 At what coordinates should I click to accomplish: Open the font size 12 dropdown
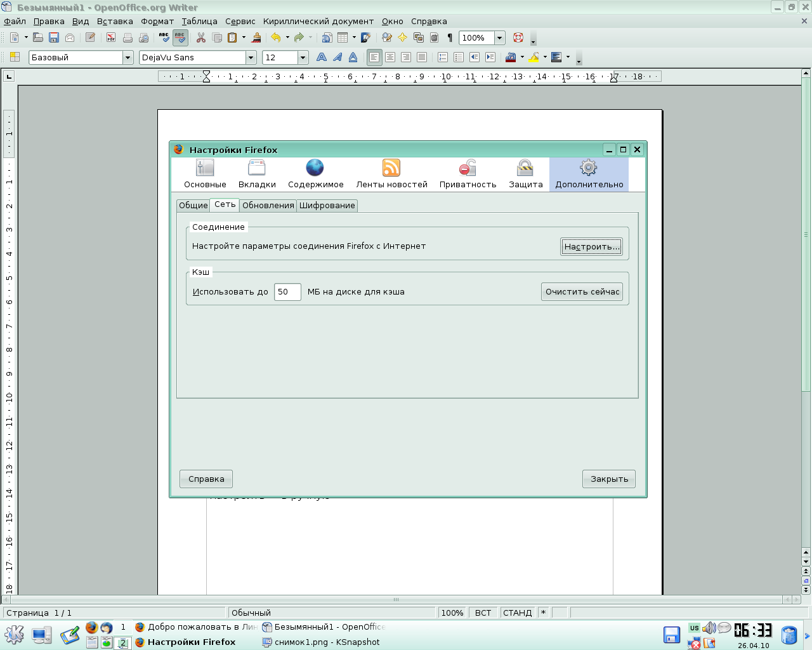303,58
